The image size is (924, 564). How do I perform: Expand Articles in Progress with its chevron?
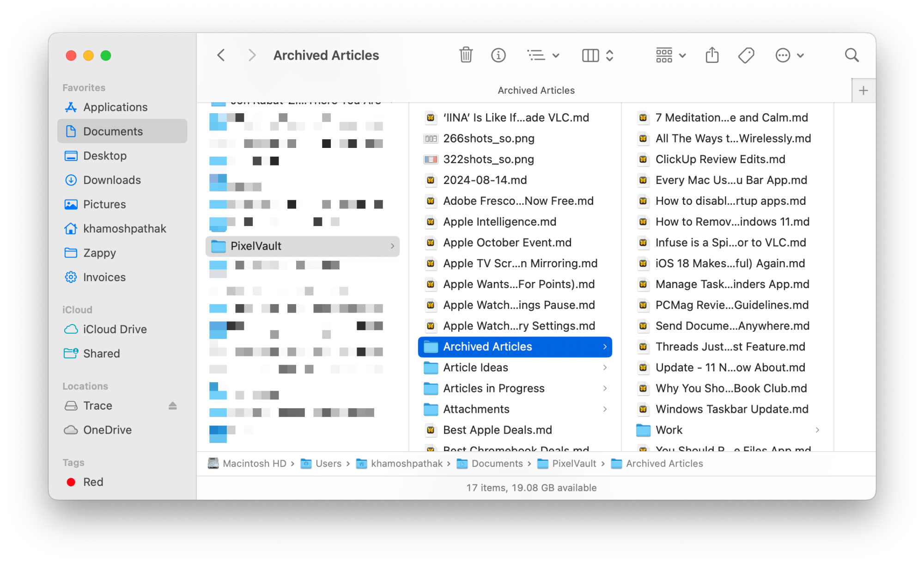(605, 388)
